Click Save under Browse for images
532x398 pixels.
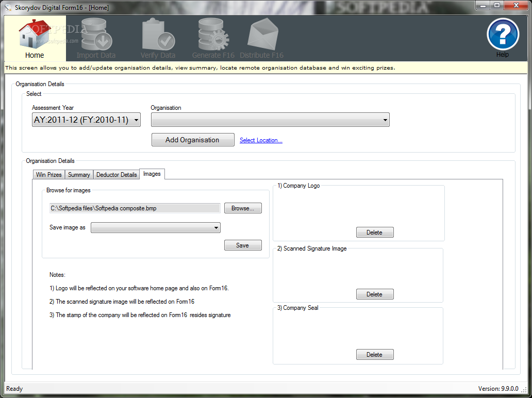coord(243,245)
